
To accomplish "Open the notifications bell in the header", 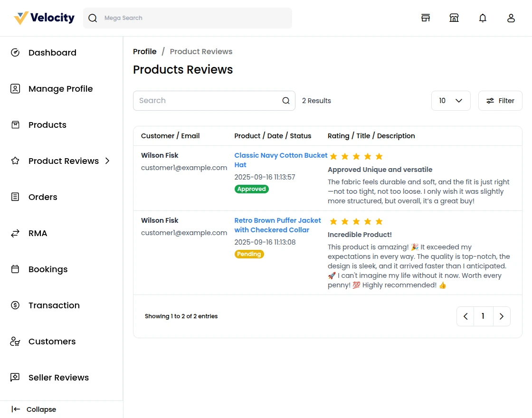I will click(483, 18).
